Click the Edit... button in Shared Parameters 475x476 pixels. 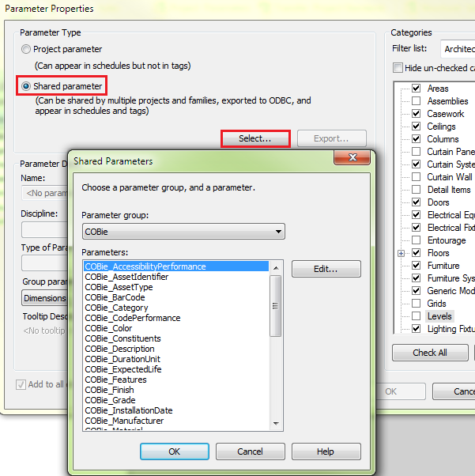click(x=326, y=269)
